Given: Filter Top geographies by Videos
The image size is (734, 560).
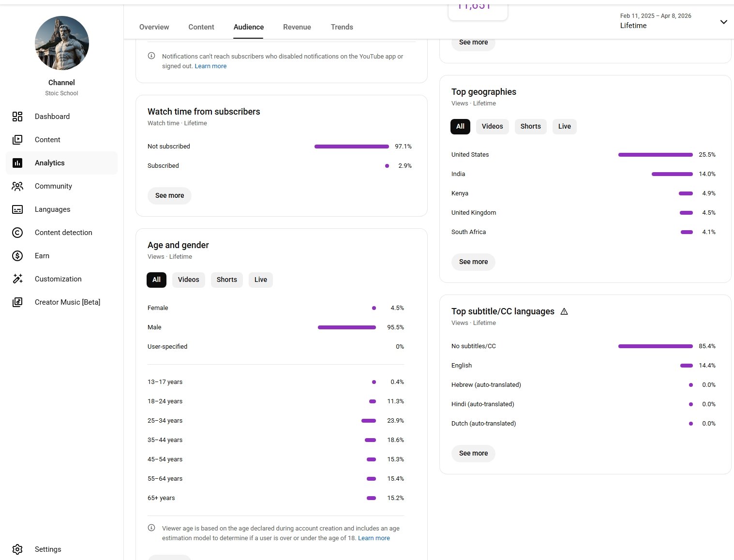Looking at the screenshot, I should click(x=492, y=126).
